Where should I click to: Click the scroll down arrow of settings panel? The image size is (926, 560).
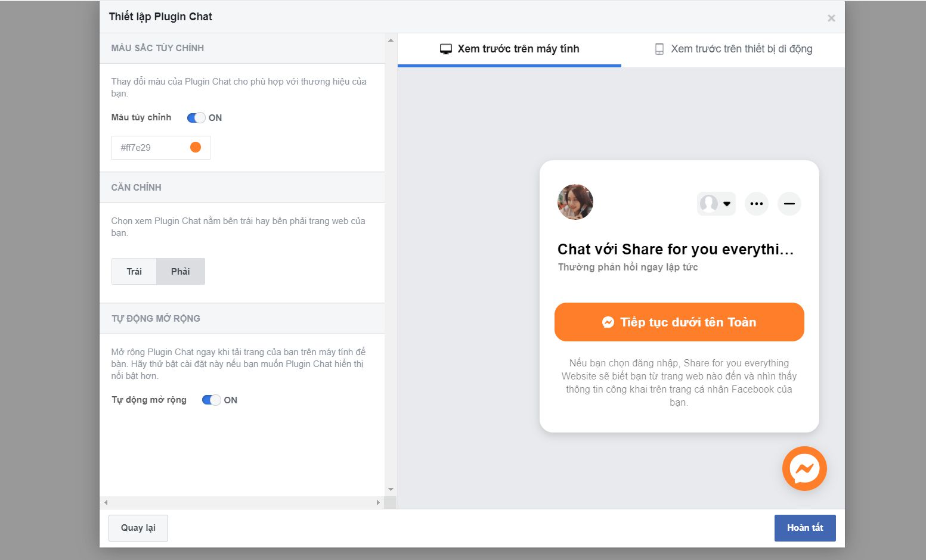point(391,489)
